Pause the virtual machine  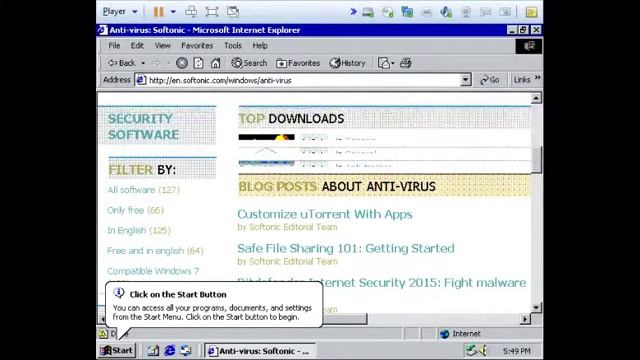coord(158,12)
